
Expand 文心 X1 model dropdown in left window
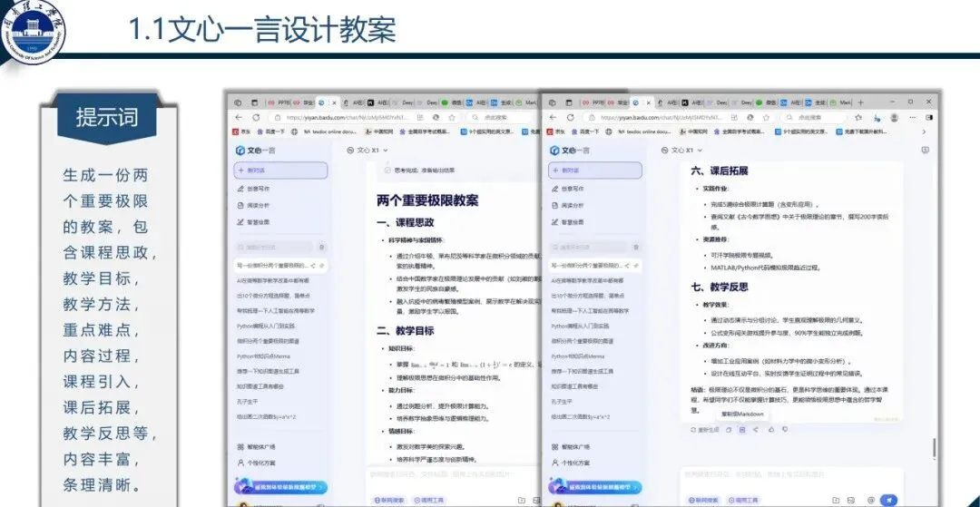[367, 151]
